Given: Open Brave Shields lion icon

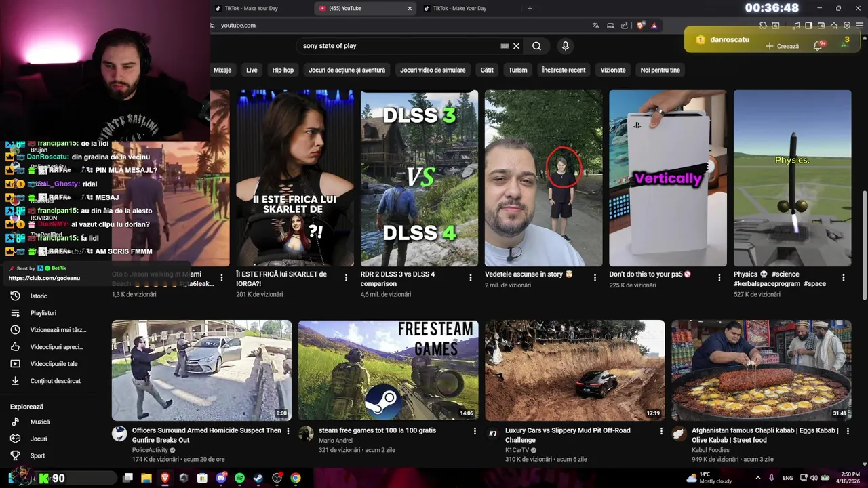Looking at the screenshot, I should (641, 26).
